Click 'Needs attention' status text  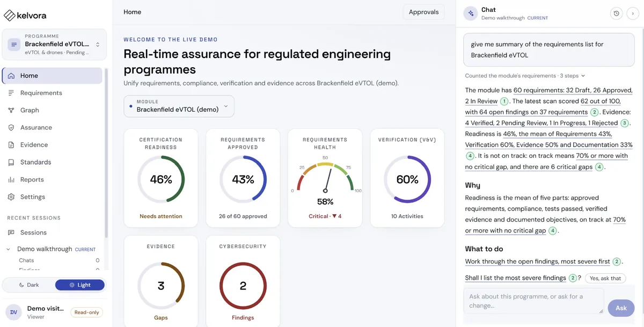(x=161, y=216)
